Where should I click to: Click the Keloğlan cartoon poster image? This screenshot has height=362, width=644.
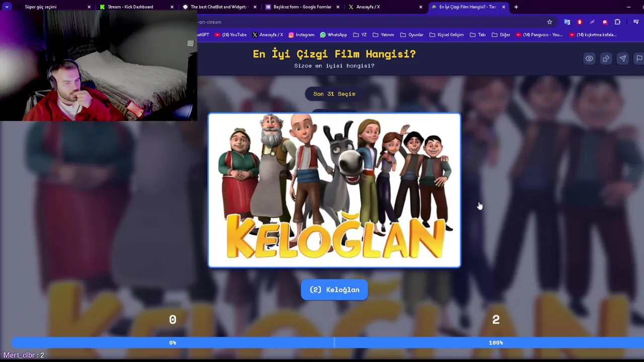(334, 190)
